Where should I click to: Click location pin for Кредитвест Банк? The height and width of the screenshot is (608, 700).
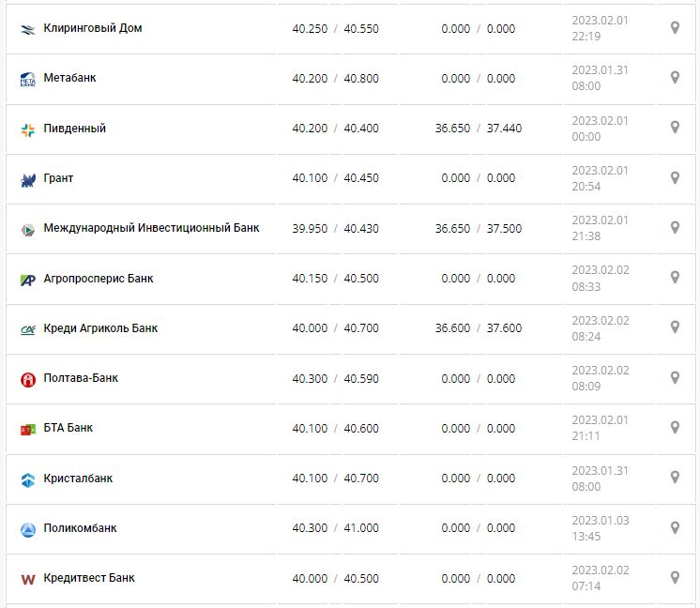[x=674, y=577]
